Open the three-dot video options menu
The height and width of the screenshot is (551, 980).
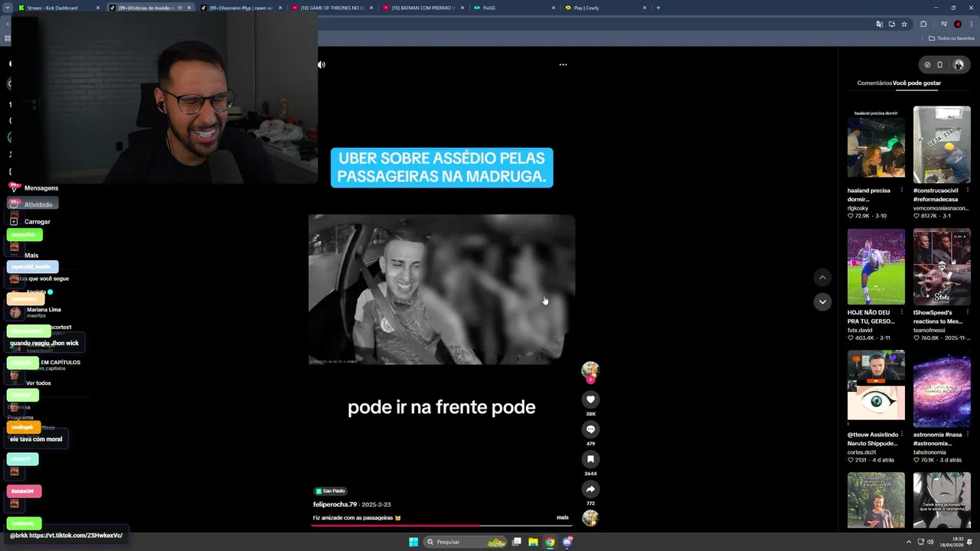pos(563,65)
